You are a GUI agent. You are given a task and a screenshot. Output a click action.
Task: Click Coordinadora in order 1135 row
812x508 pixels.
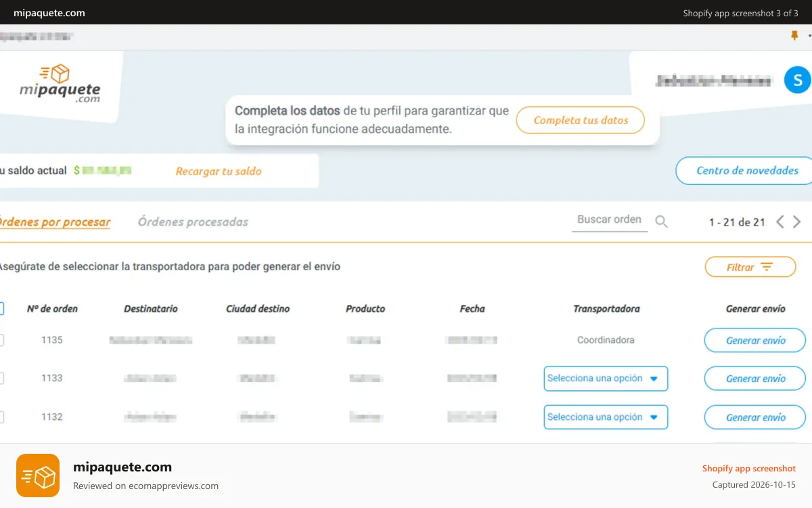606,340
